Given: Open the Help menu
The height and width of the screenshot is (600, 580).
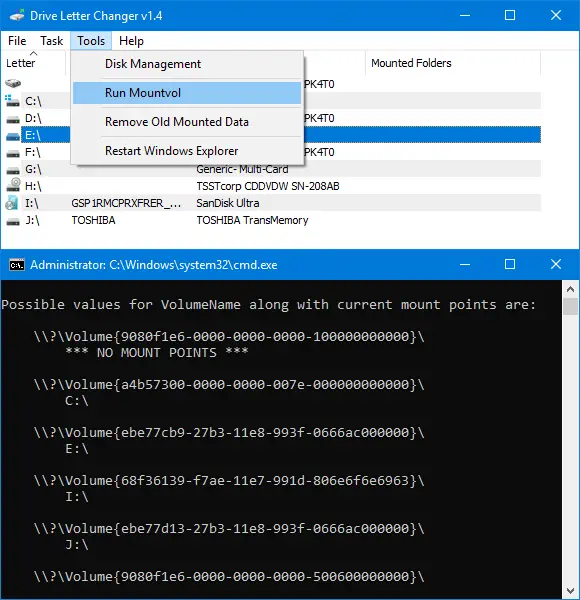Looking at the screenshot, I should pos(131,41).
